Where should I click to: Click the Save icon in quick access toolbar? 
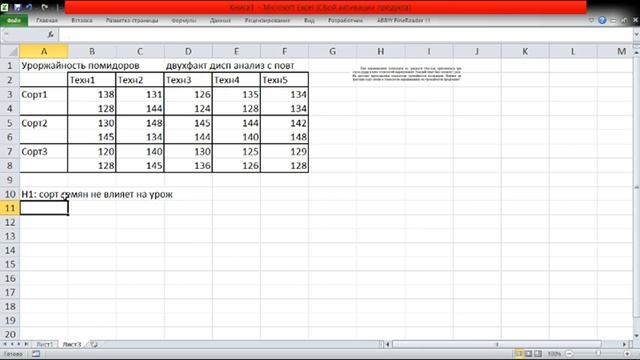pyautogui.click(x=17, y=7)
